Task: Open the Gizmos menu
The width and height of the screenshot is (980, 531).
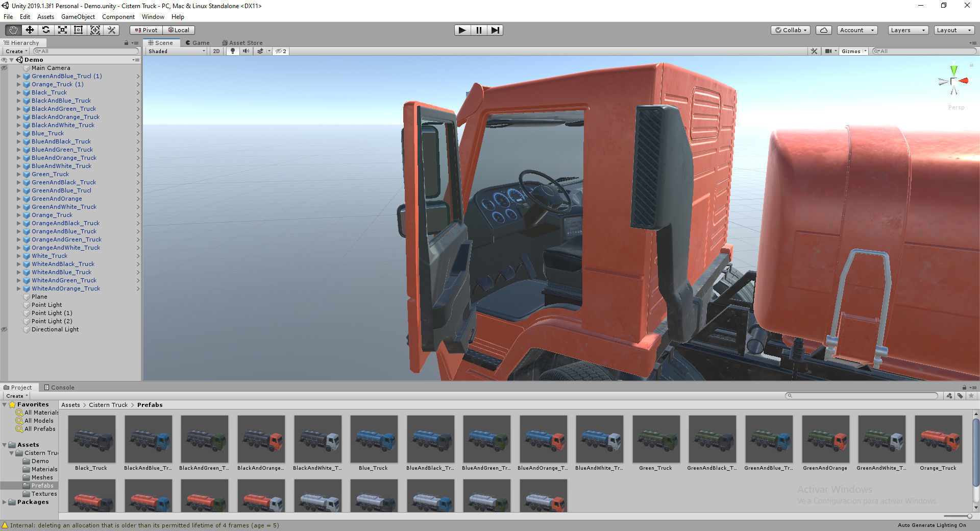Action: (x=854, y=51)
